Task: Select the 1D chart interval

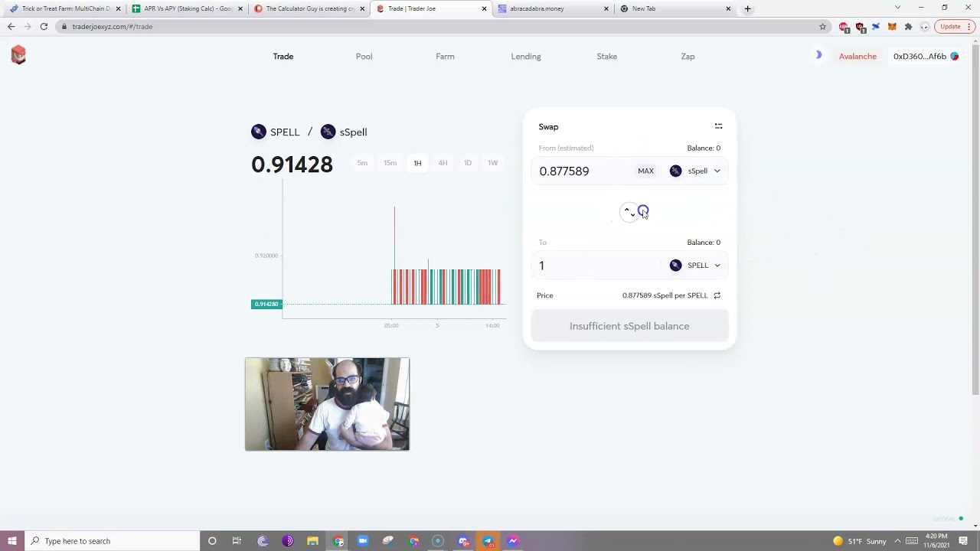Action: click(x=468, y=163)
